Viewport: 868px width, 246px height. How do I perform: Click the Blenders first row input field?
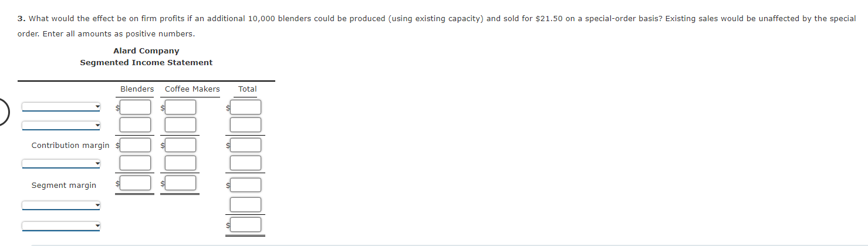[135, 107]
